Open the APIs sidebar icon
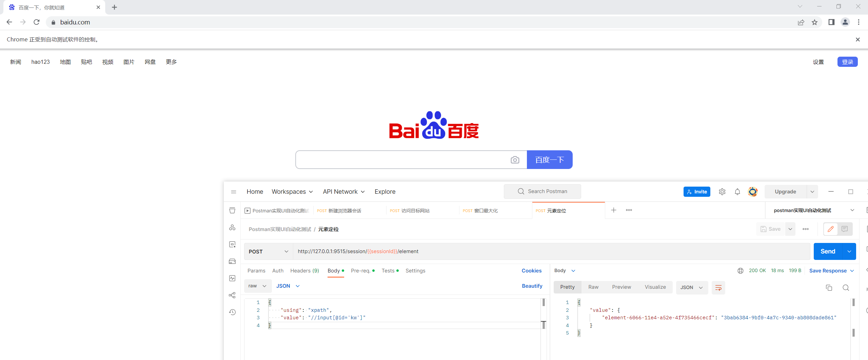The height and width of the screenshot is (360, 868). pyautogui.click(x=232, y=227)
